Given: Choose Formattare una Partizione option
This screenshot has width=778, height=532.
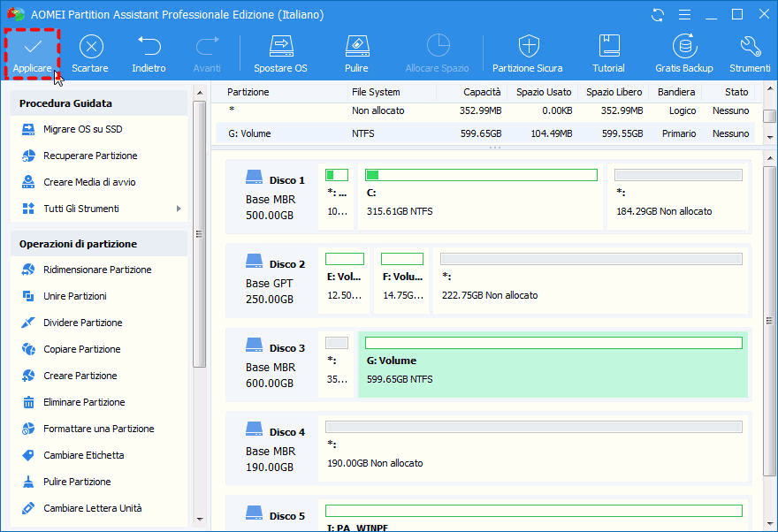Looking at the screenshot, I should 98,429.
